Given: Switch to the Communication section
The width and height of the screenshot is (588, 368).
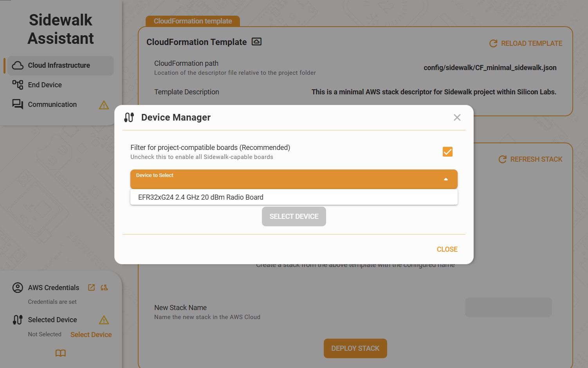Looking at the screenshot, I should [x=52, y=105].
